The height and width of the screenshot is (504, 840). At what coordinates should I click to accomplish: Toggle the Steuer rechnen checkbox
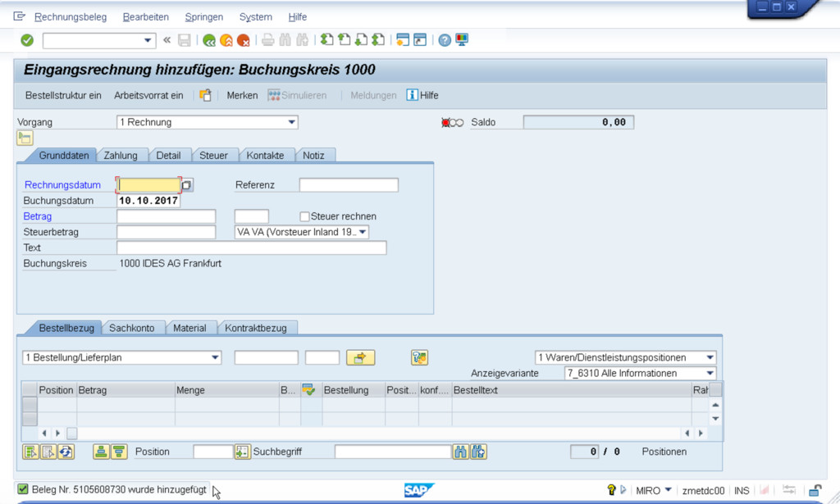304,216
